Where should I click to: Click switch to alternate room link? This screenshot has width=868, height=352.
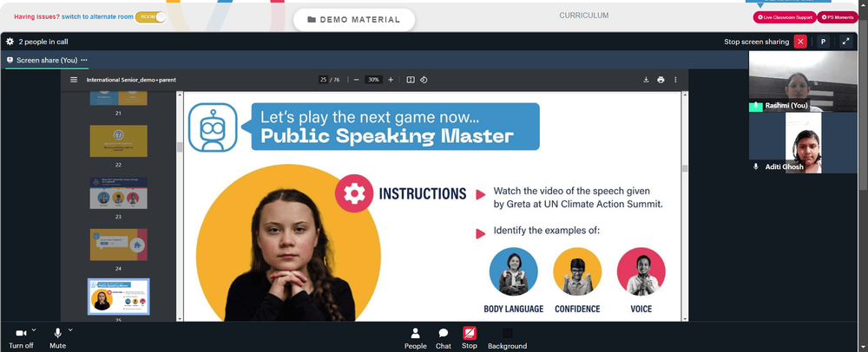coord(97,16)
